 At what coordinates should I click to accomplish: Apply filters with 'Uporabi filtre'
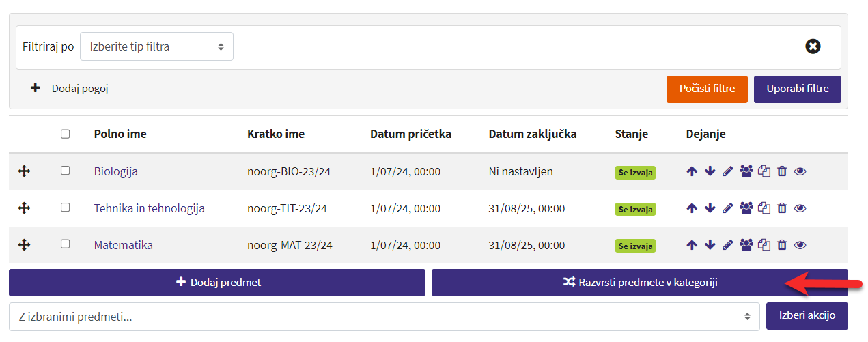pyautogui.click(x=797, y=89)
